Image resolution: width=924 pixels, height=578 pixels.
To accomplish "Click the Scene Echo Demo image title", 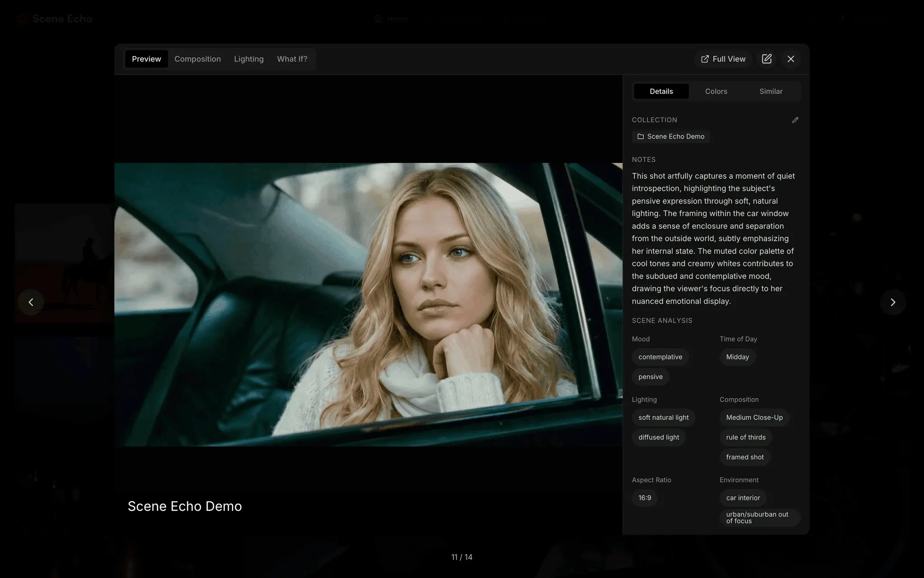I will click(185, 506).
